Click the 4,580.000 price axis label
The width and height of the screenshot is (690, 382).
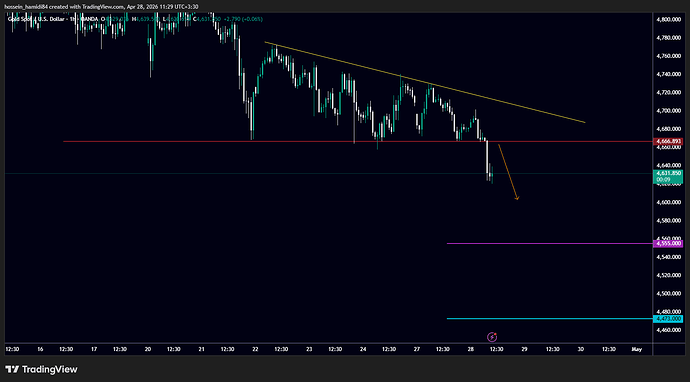coord(669,220)
